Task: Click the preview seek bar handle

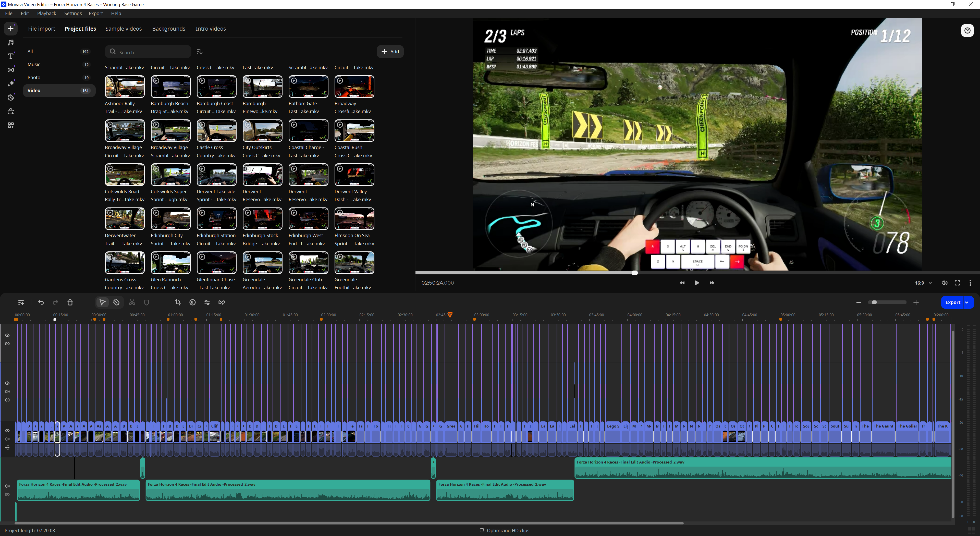Action: click(x=634, y=273)
